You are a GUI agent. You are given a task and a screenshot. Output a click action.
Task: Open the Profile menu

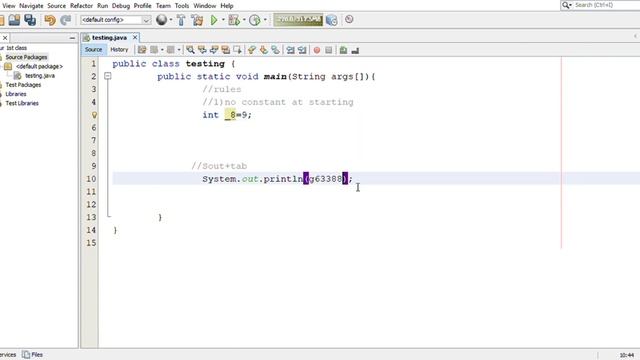tap(142, 6)
